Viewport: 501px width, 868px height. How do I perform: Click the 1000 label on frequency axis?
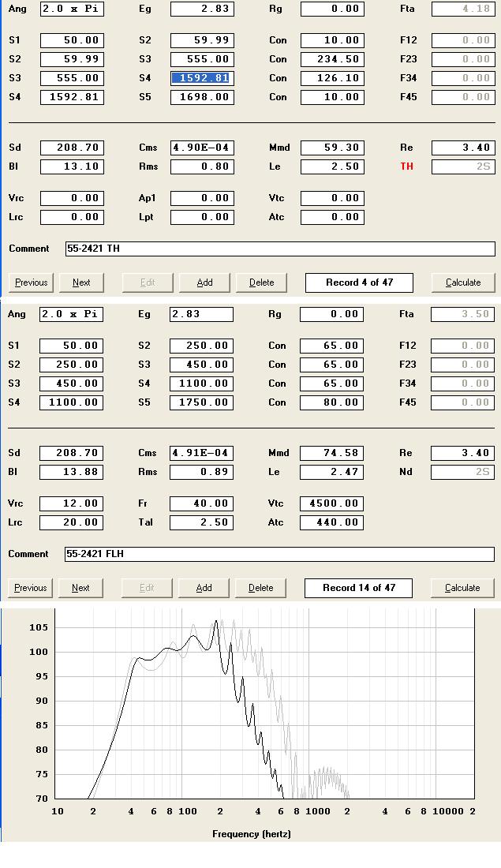(318, 811)
